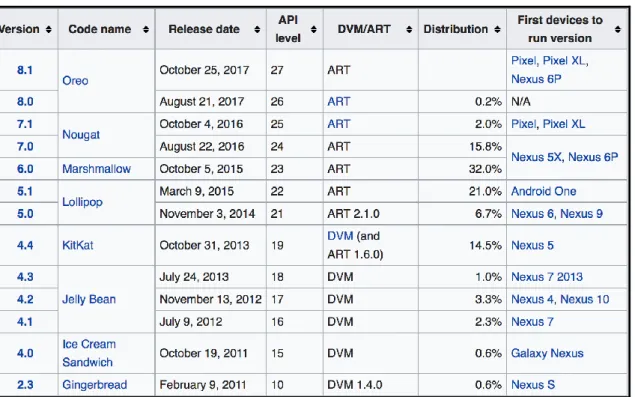Sort by DVM/ART column arrows
Image resolution: width=635 pixels, height=397 pixels.
(x=409, y=30)
